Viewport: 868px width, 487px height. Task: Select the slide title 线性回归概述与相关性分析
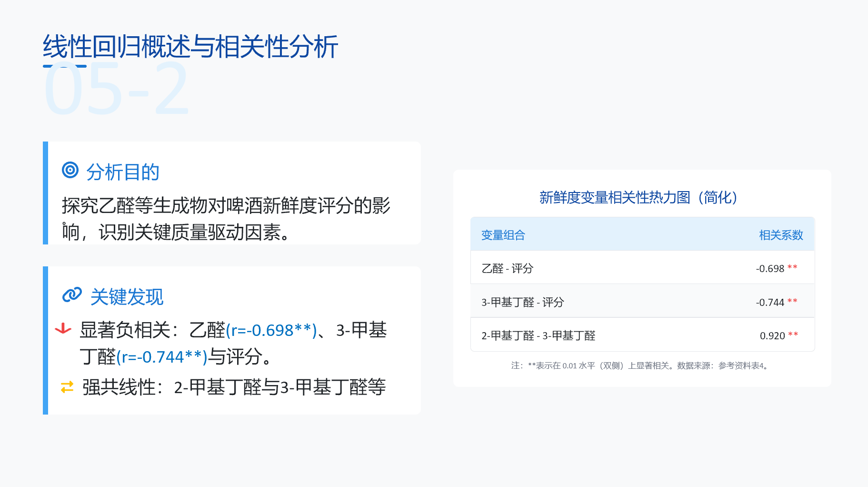click(190, 47)
